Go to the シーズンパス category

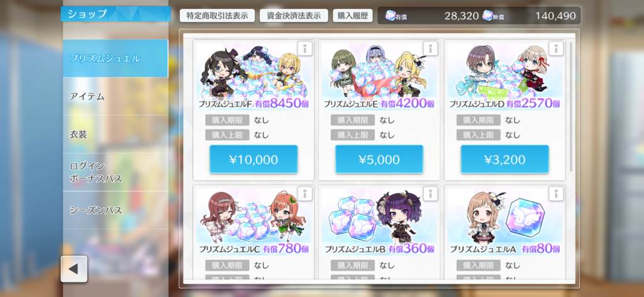116,210
